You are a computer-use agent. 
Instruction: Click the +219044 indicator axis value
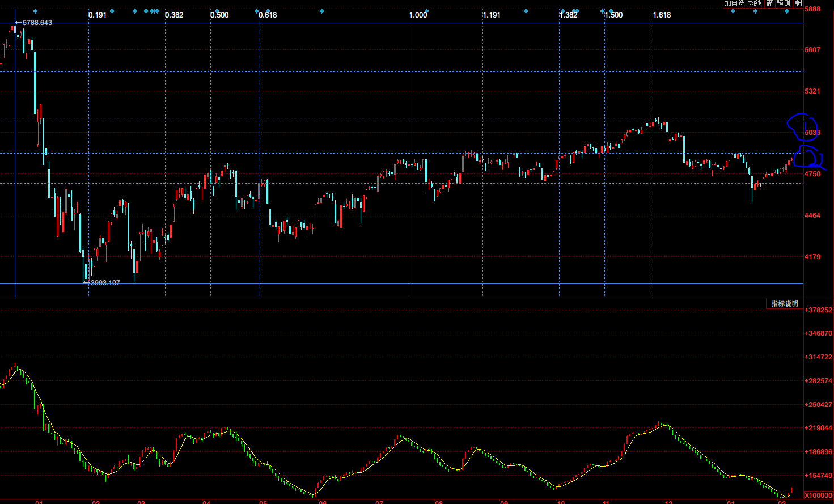pyautogui.click(x=819, y=428)
